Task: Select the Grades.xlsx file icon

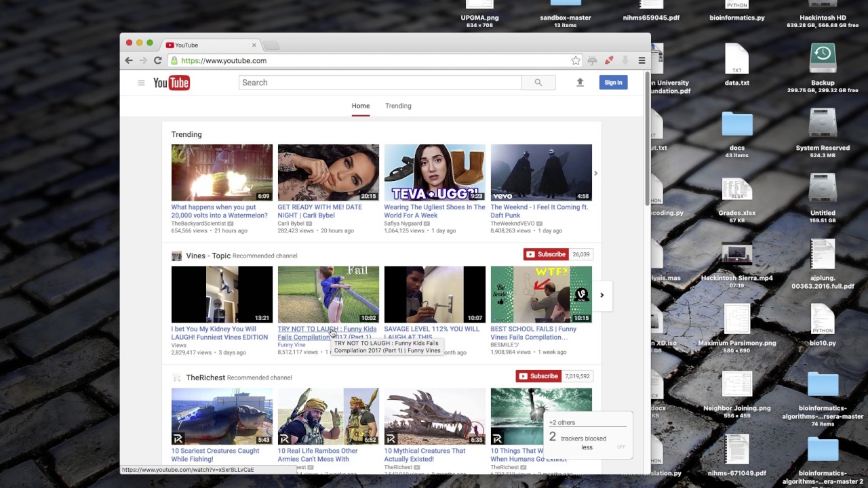Action: tap(737, 190)
